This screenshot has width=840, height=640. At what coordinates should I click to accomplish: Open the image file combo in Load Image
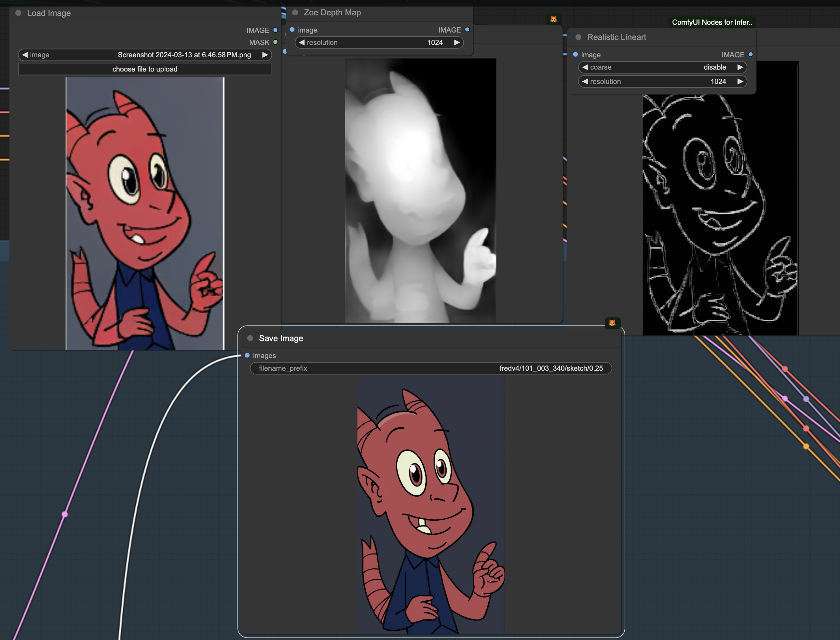(x=145, y=55)
